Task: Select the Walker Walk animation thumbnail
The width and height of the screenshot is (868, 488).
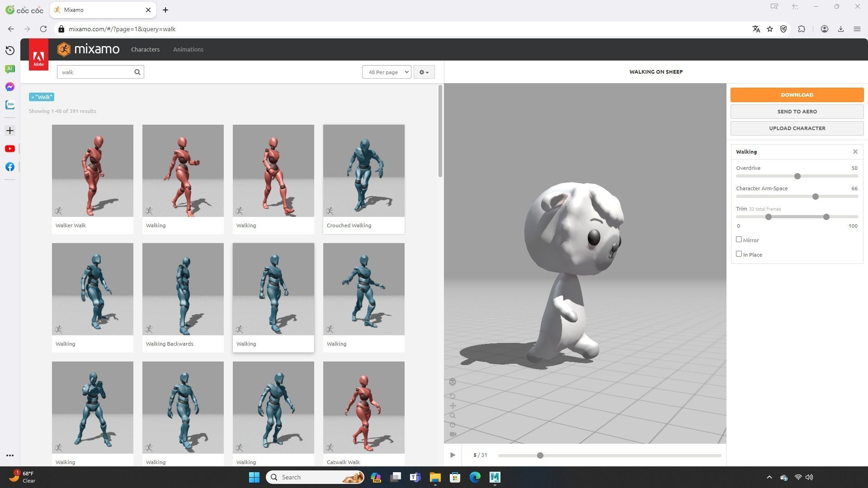Action: pyautogui.click(x=93, y=171)
